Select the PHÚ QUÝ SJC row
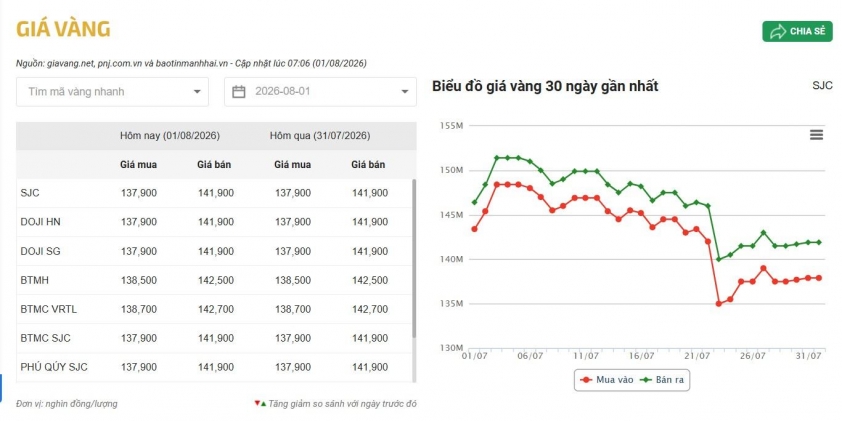The image size is (842, 421). pos(214,367)
